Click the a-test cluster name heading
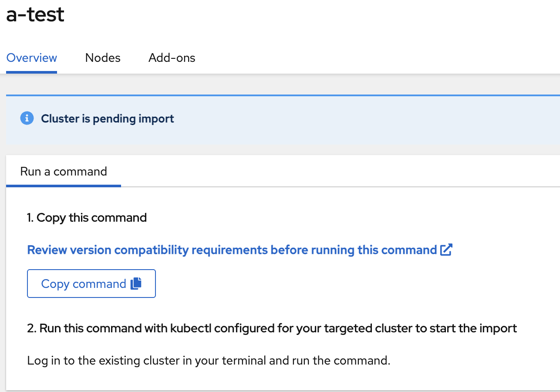 click(35, 14)
